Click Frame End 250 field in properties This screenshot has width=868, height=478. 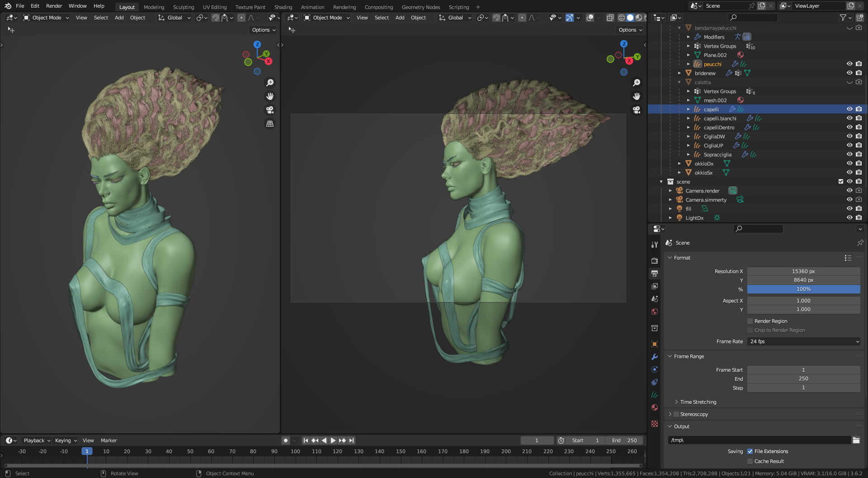pyautogui.click(x=803, y=379)
